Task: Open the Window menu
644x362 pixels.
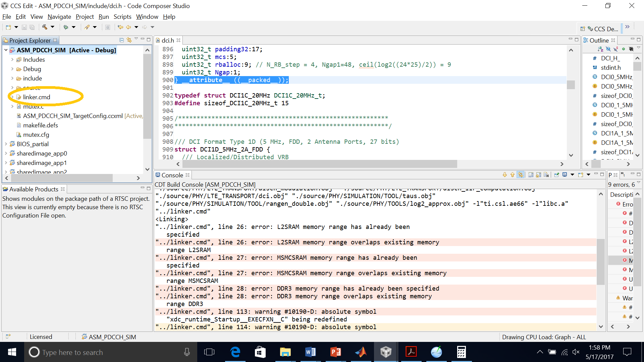Action: pos(147,16)
